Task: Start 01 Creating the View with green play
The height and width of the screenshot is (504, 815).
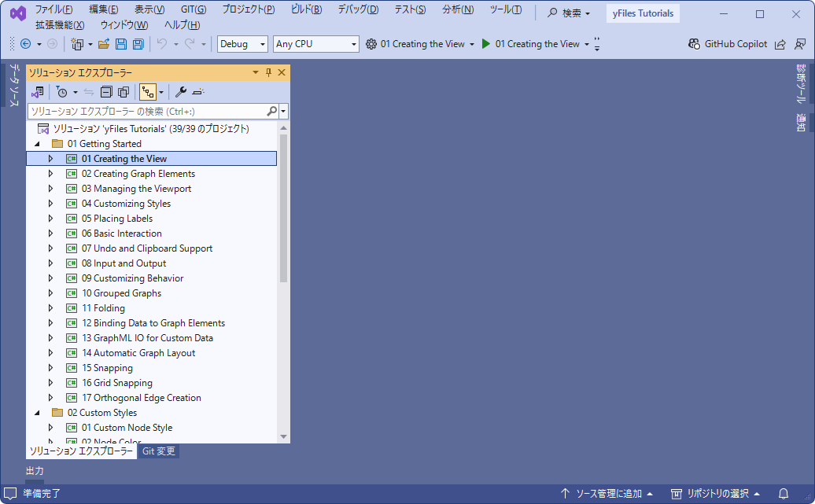Action: 486,44
